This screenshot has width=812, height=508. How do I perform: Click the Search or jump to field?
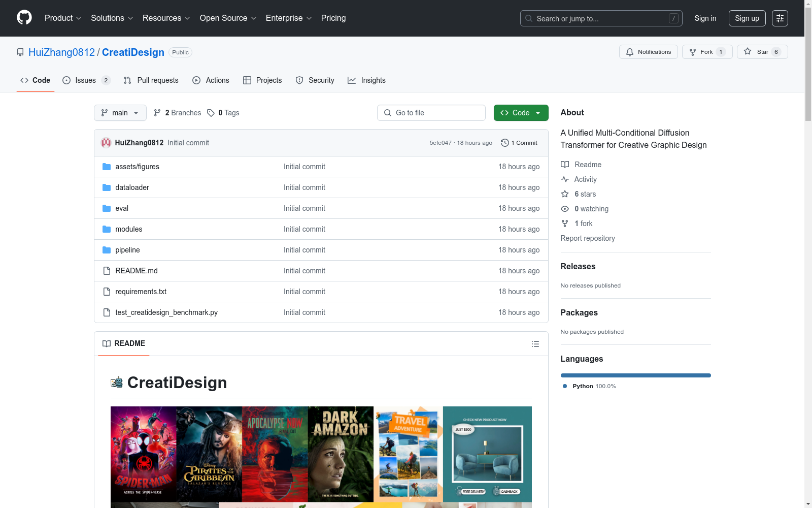601,18
